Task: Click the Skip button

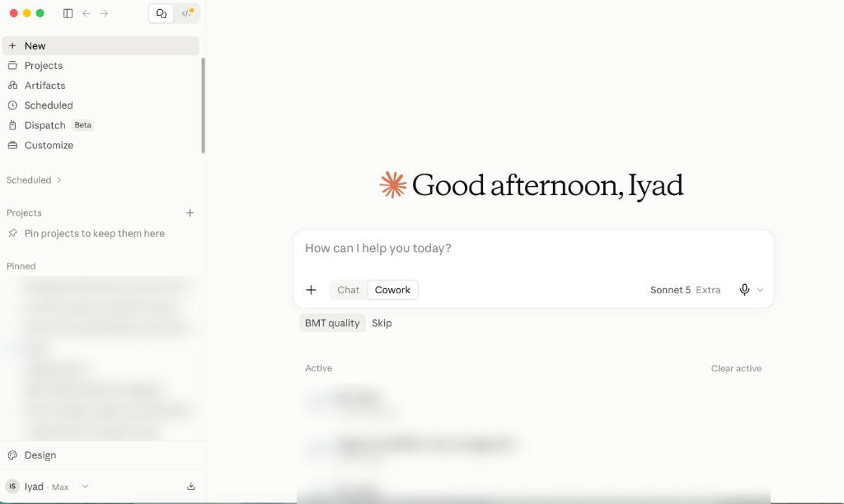Action: 382,324
